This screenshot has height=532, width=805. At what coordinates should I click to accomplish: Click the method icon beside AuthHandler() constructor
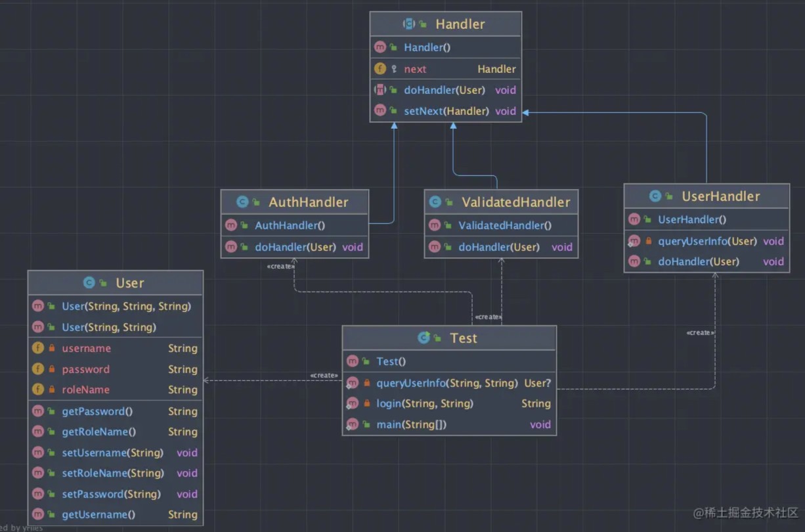click(x=231, y=225)
